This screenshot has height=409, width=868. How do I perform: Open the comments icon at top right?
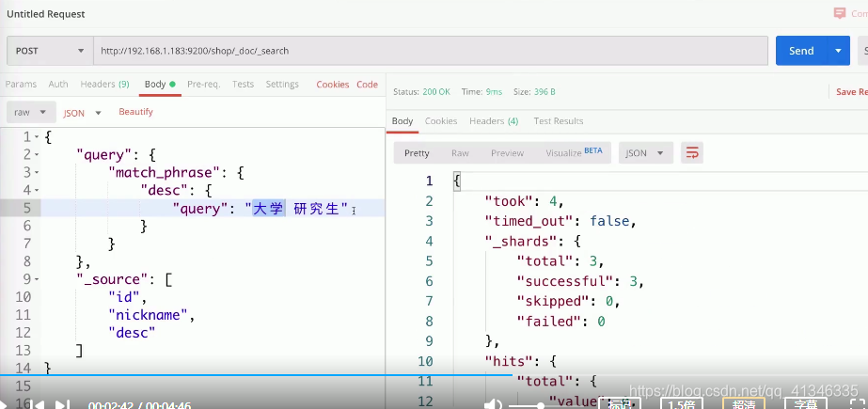pos(840,13)
